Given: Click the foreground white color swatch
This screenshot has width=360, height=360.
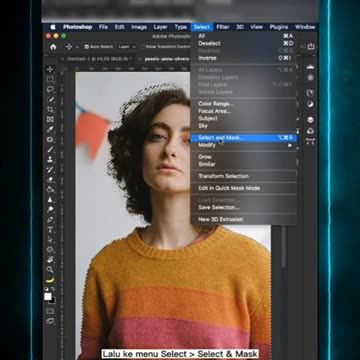Looking at the screenshot, I should [x=48, y=296].
